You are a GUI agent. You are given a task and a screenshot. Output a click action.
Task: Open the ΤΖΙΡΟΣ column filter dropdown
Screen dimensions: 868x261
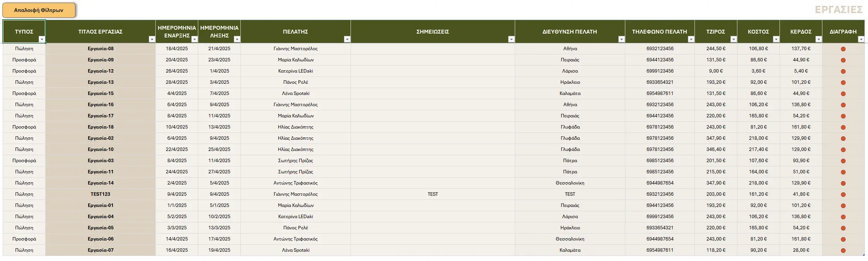pos(734,39)
